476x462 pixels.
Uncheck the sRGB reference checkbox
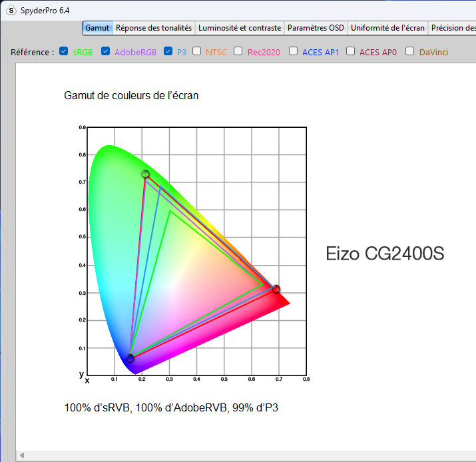point(63,51)
